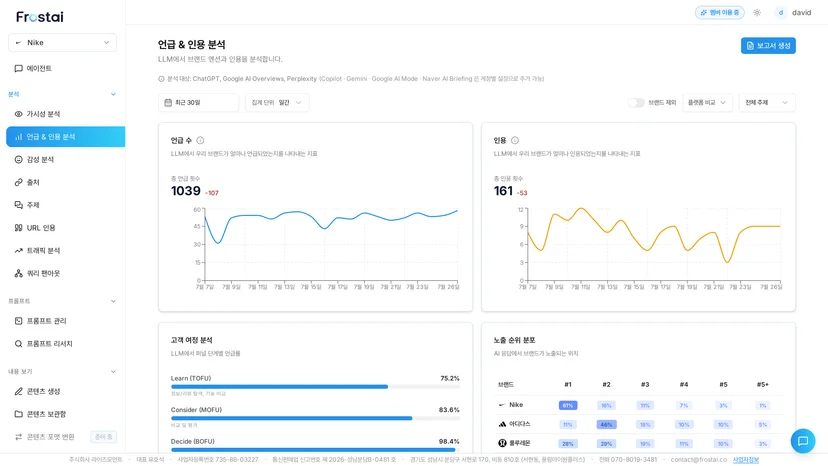Click 룰루레몬 #1 cell showing 28%
Screen dimensions: 828x466
(568, 444)
